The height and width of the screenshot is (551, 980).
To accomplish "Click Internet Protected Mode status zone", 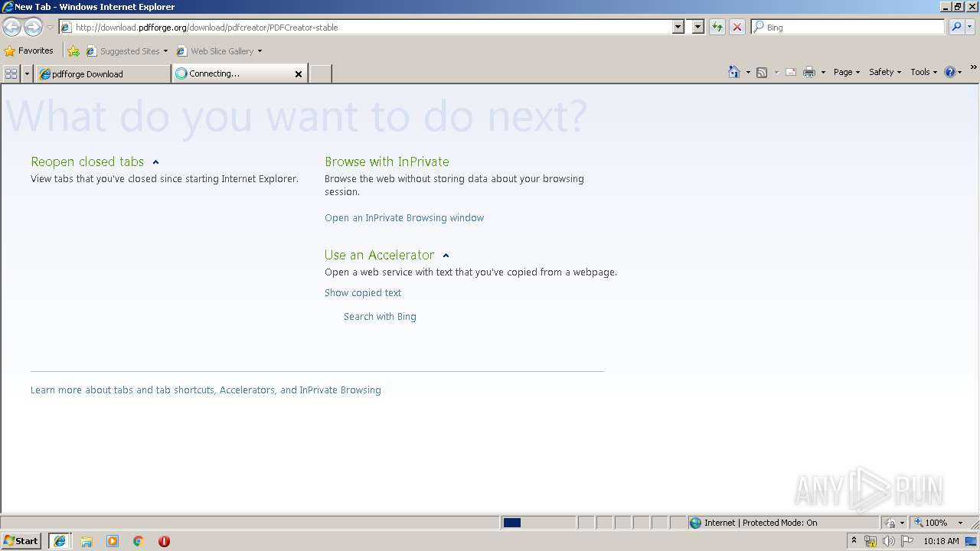I will (x=782, y=523).
